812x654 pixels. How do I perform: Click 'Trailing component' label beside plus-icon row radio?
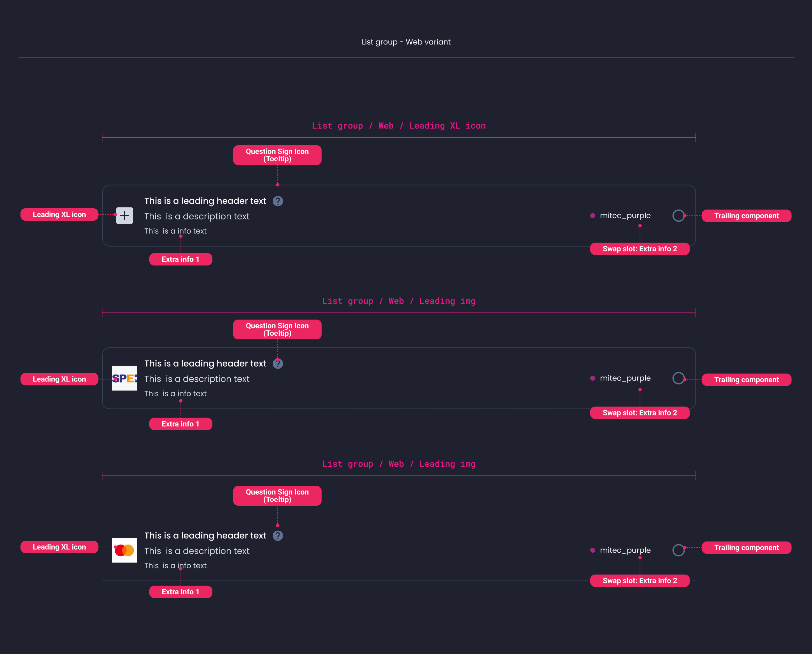pos(746,216)
